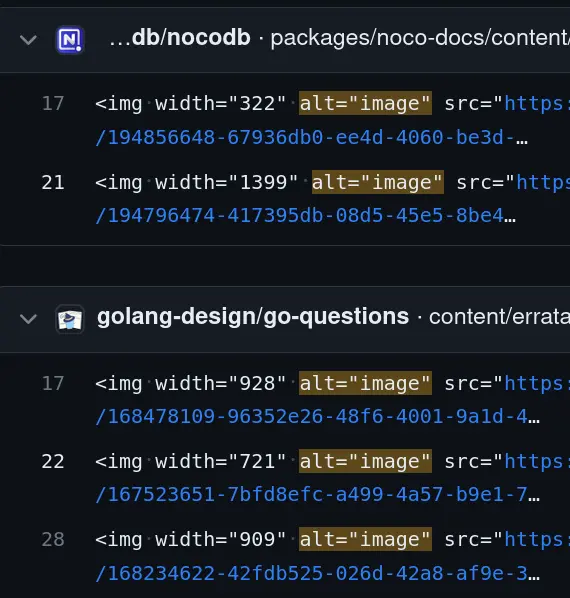Click the image URL starting with 168234622
The height and width of the screenshot is (598, 570).
point(317,573)
